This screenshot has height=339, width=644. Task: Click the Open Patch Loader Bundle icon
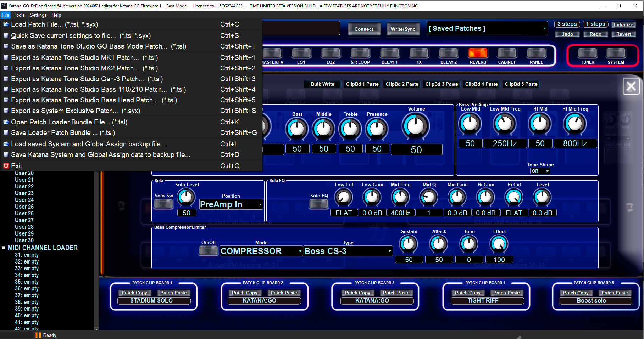tap(6, 122)
